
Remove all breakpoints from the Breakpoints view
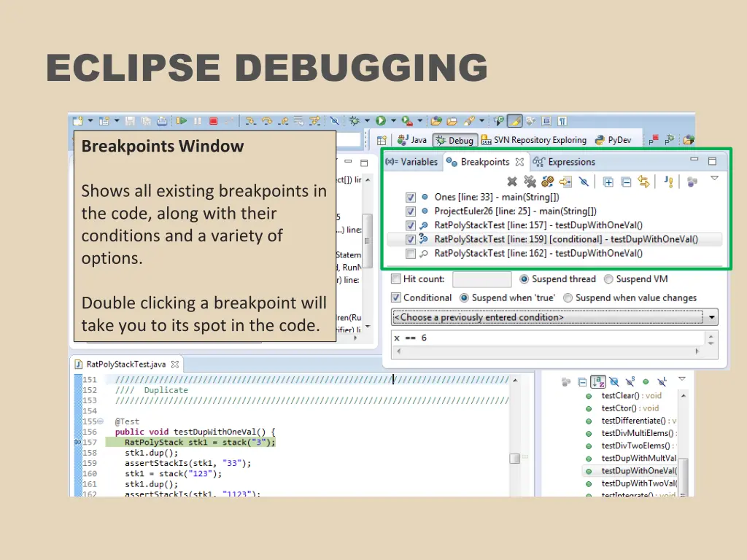530,182
